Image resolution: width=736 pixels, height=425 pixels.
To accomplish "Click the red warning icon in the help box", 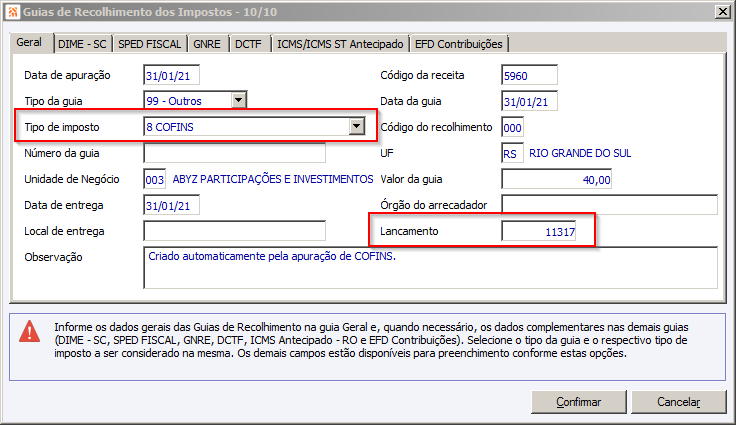I will tap(29, 331).
